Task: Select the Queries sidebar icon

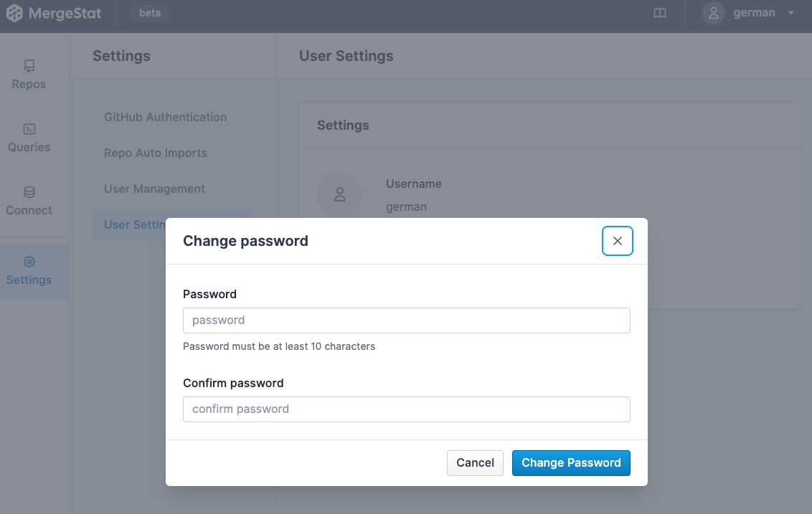Action: click(x=29, y=130)
